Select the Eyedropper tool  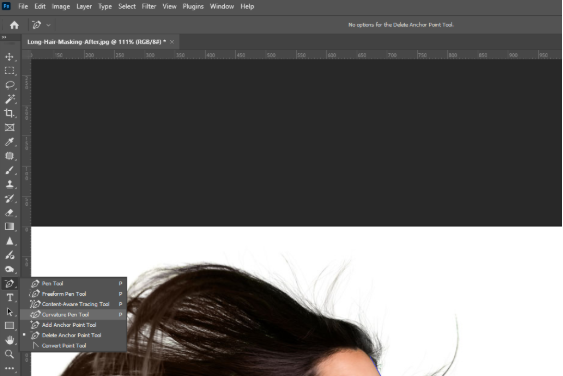coord(10,142)
